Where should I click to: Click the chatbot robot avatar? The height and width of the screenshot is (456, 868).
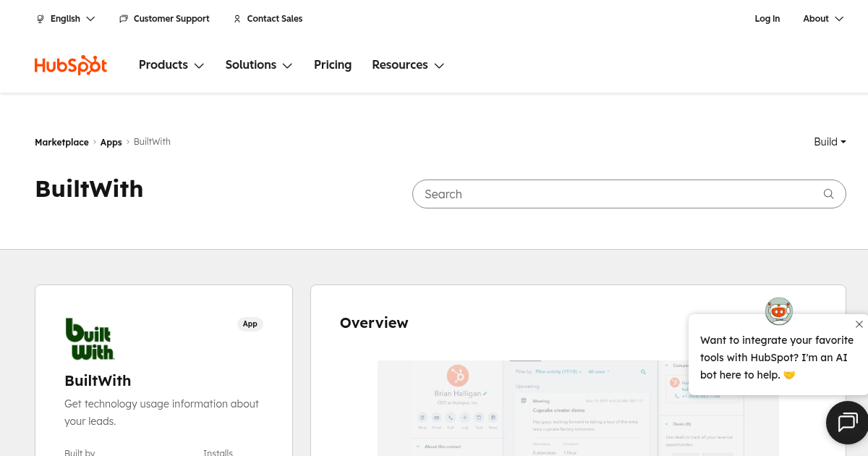779,311
